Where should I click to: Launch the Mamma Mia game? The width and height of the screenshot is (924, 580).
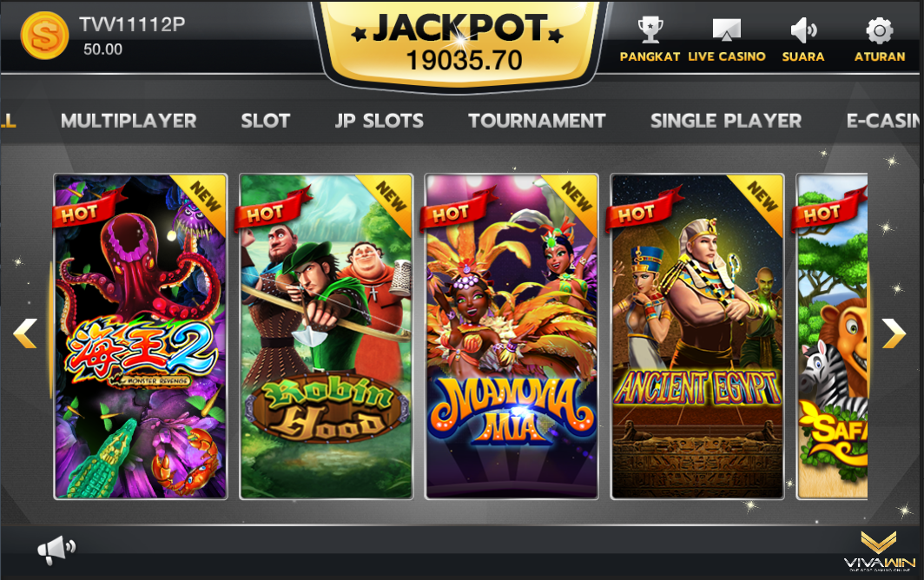coord(511,337)
